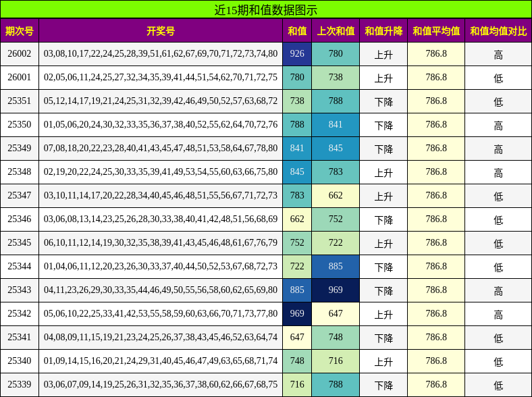The height and width of the screenshot is (397, 532).
Task: Click the '开奖号' column header
Action: (x=161, y=31)
